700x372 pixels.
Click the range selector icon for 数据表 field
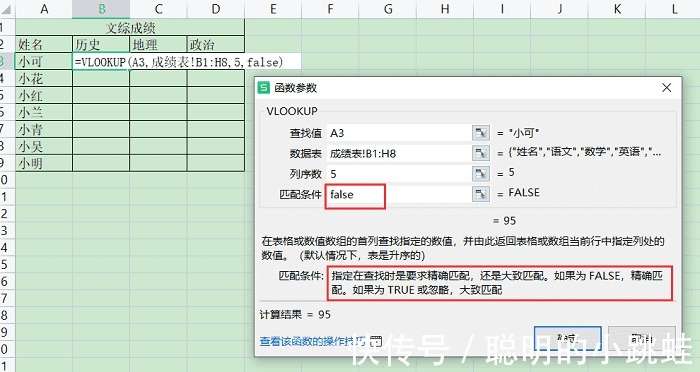coord(481,153)
